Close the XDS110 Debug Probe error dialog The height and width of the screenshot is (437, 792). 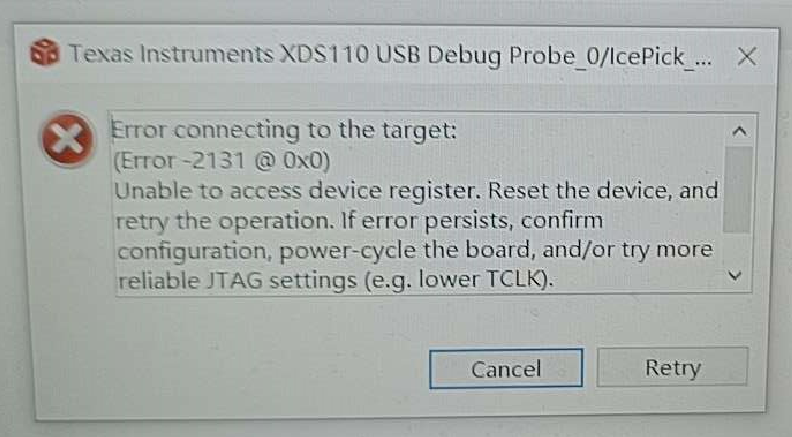[747, 57]
